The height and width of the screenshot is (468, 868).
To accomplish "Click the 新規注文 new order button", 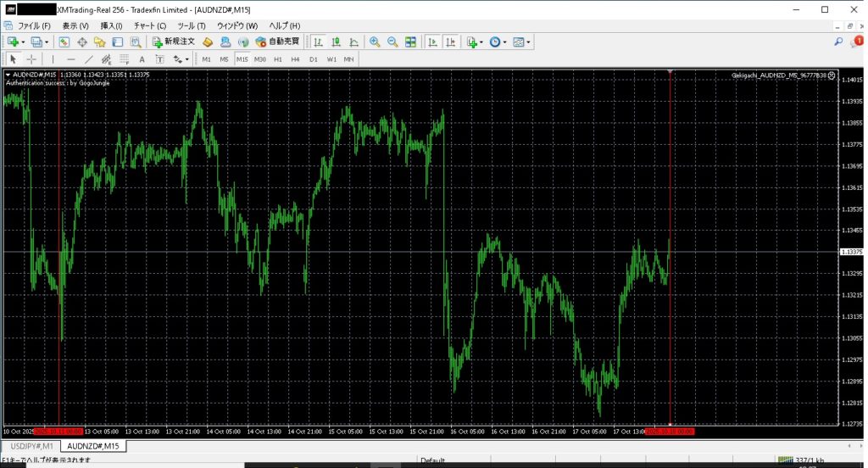I will pyautogui.click(x=174, y=42).
